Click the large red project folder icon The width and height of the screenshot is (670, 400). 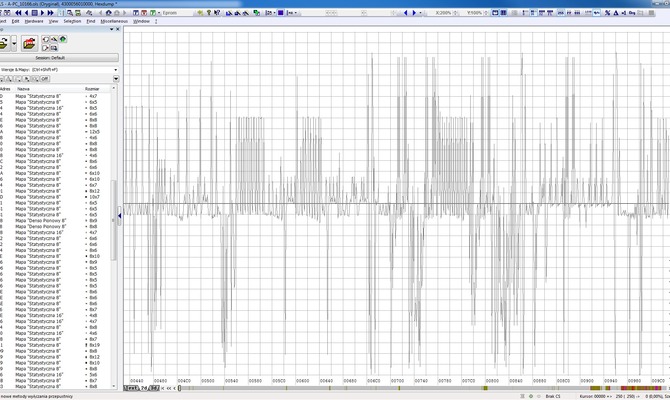point(29,43)
